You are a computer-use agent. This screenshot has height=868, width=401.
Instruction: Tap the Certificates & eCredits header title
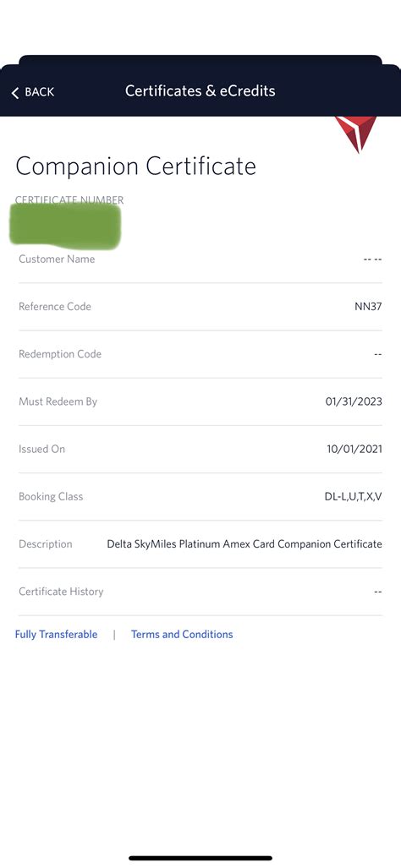click(x=200, y=90)
